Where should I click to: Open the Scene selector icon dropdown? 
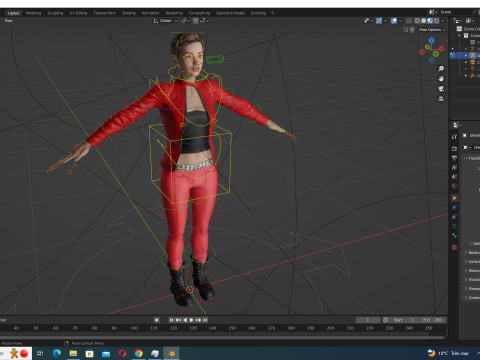click(x=433, y=12)
